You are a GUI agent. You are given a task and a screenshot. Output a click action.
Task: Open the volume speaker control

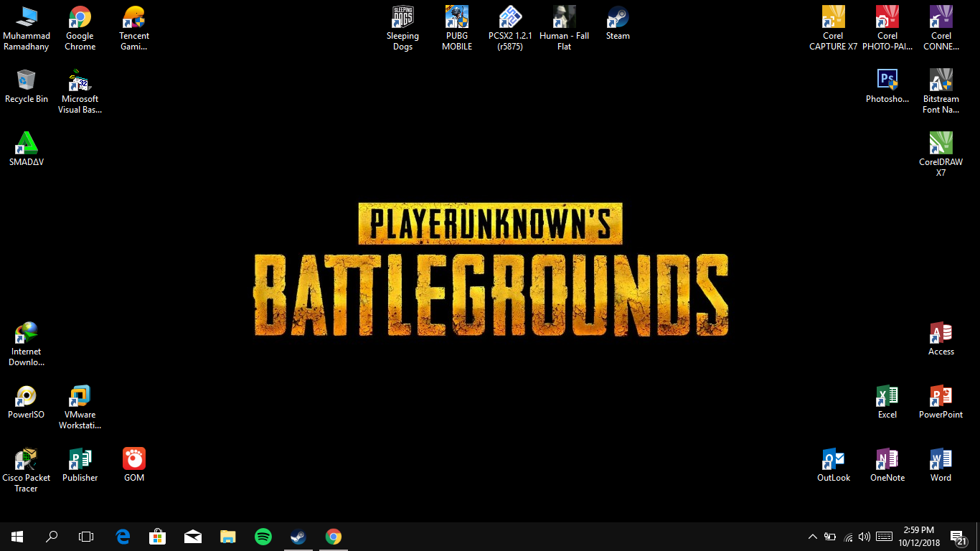click(864, 537)
